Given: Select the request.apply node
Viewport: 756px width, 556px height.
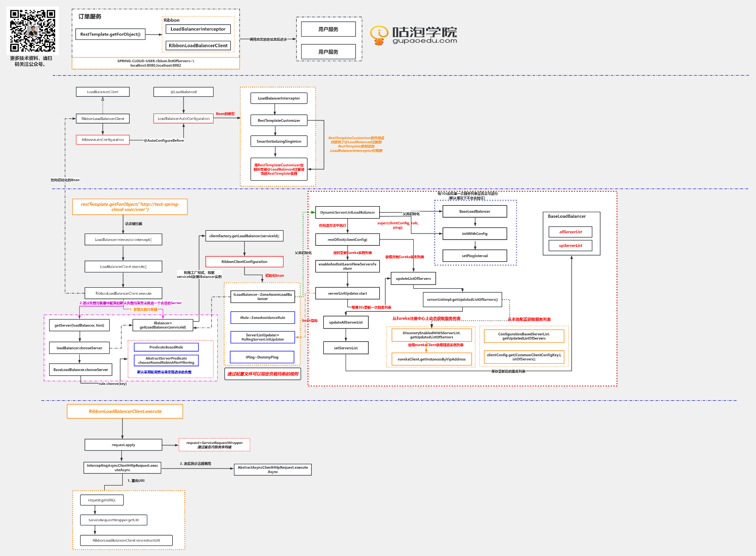Looking at the screenshot, I should [x=123, y=445].
